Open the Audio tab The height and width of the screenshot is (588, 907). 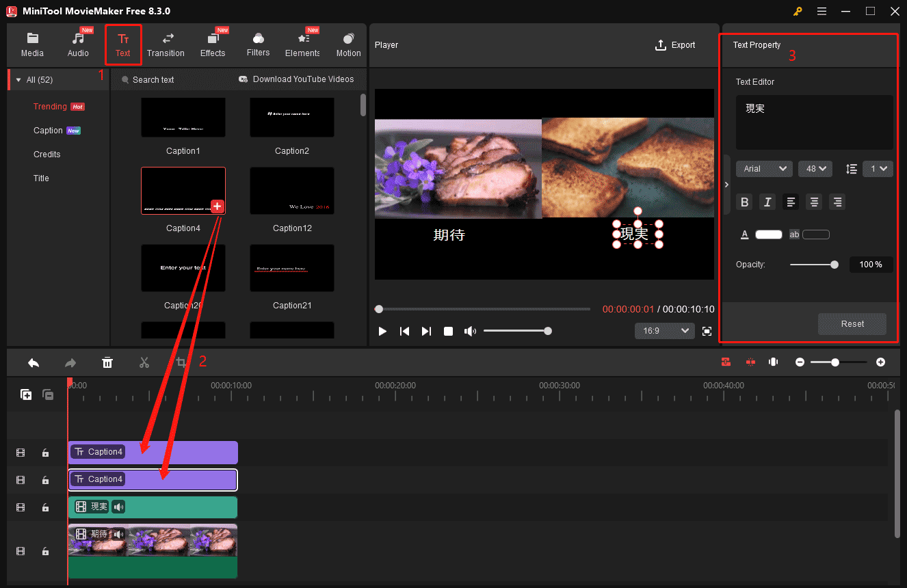click(78, 44)
